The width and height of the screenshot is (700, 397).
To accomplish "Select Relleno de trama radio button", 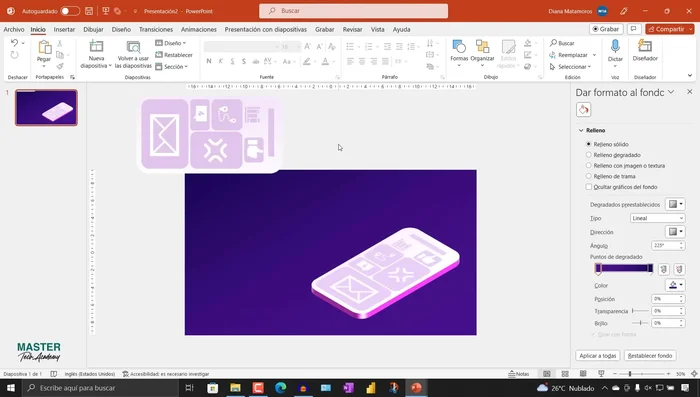I will (588, 176).
